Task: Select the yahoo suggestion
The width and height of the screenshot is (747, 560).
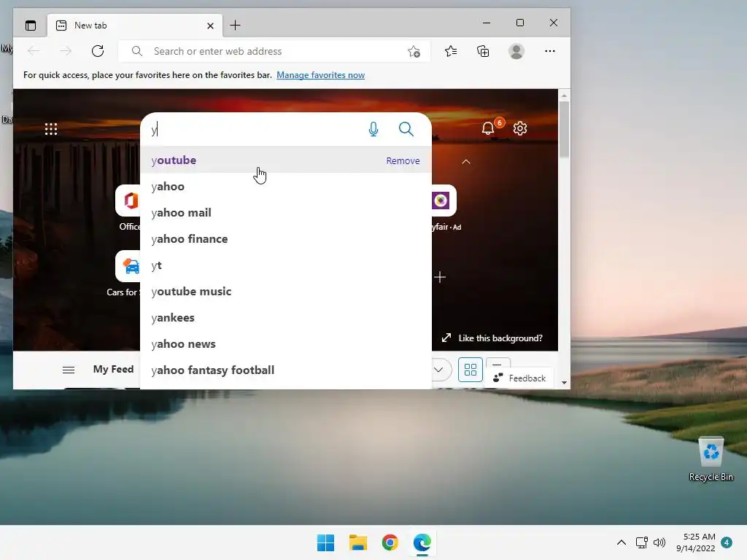Action: coord(286,186)
